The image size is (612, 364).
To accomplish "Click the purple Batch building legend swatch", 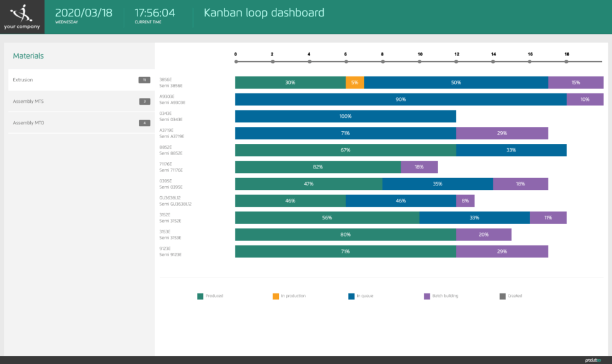I will tap(427, 296).
